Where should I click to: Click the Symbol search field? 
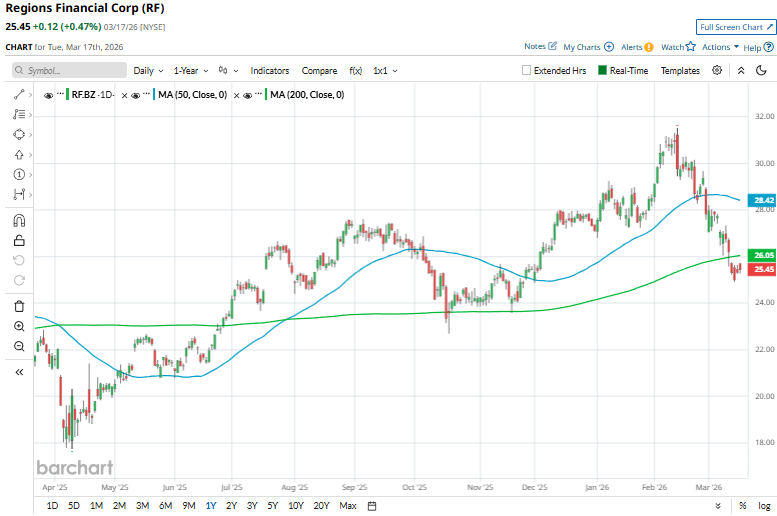tap(70, 71)
